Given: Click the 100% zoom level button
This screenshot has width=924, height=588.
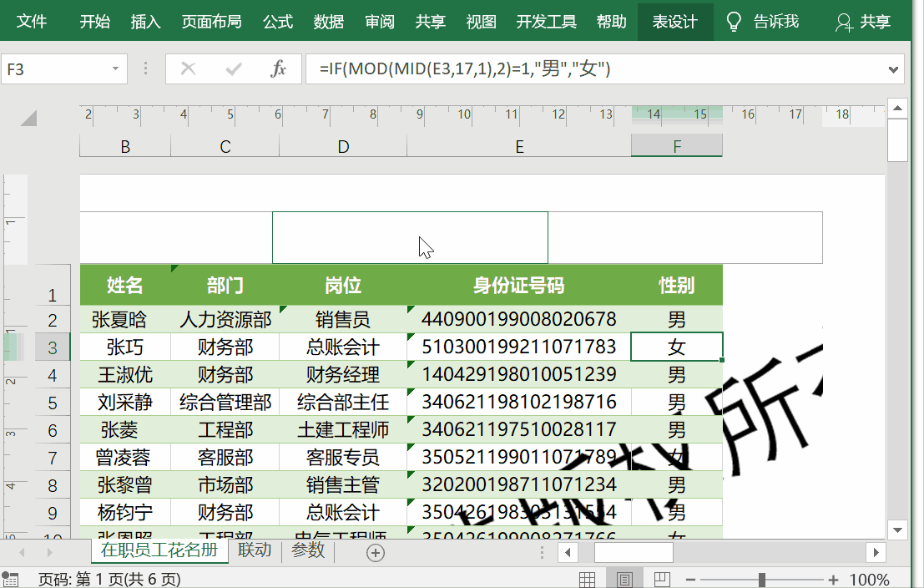Looking at the screenshot, I should tap(870, 578).
